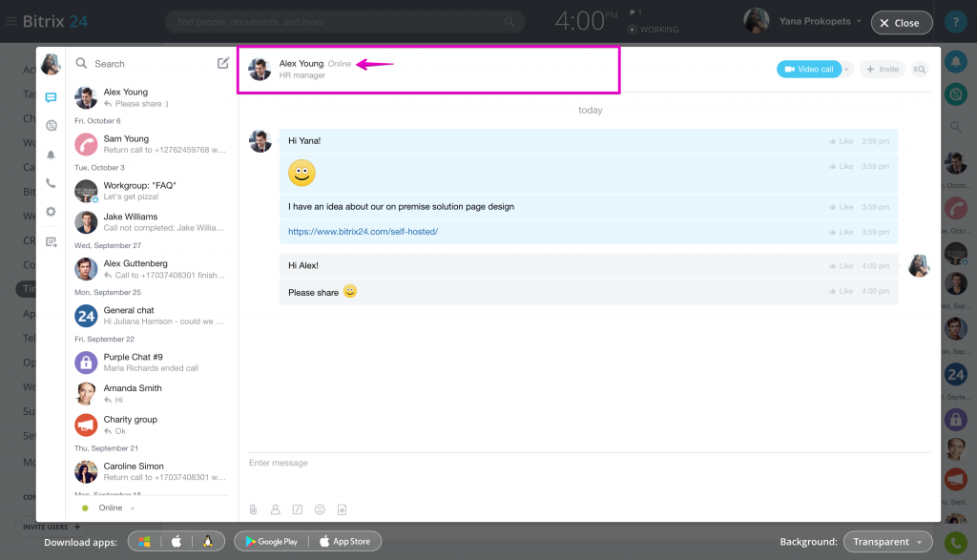
Task: Download the macOS desktop app
Action: coord(177,542)
